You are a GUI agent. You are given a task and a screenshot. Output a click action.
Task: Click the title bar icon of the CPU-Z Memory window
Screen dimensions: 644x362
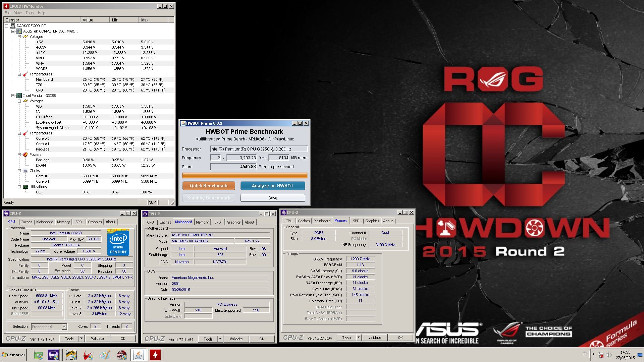coord(284,213)
